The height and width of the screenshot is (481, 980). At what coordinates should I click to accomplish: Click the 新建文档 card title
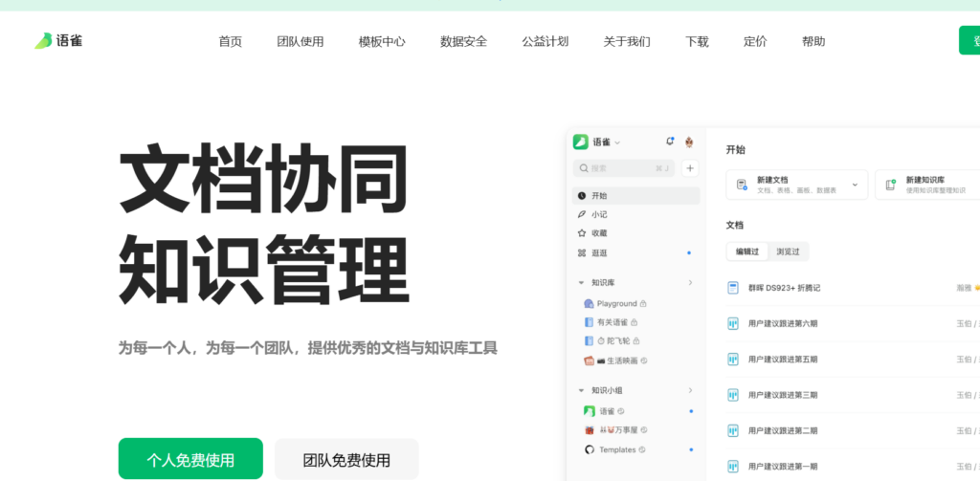click(772, 180)
